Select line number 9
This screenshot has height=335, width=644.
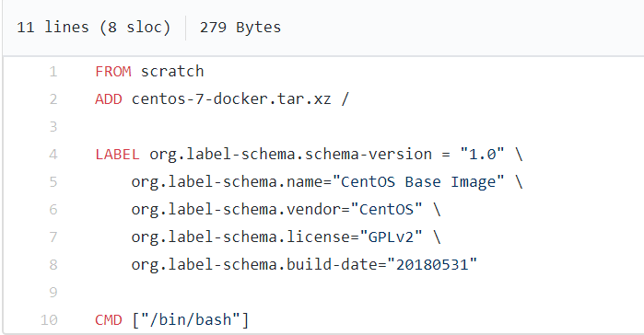(53, 293)
